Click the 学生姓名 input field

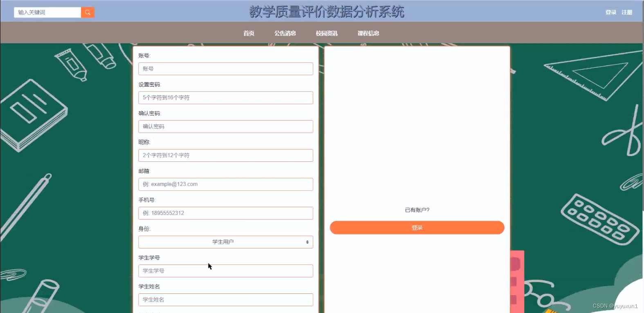point(226,300)
